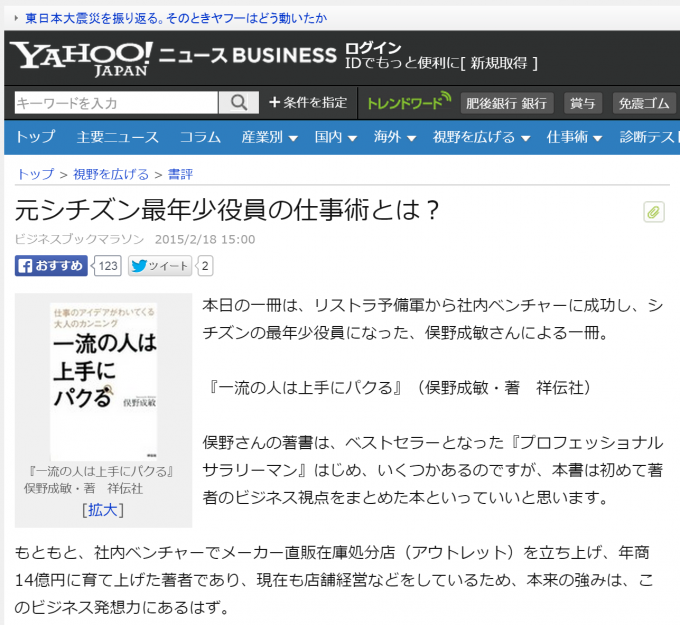Image resolution: width=680 pixels, height=625 pixels.
Task: Click the 免震ゴム trend keyword
Action: pyautogui.click(x=643, y=103)
